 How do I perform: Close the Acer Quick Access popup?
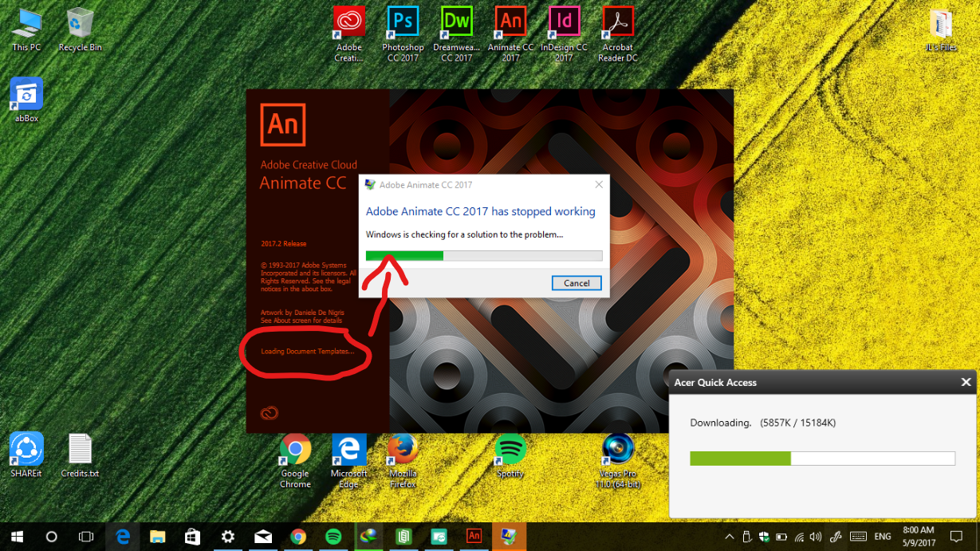click(966, 382)
